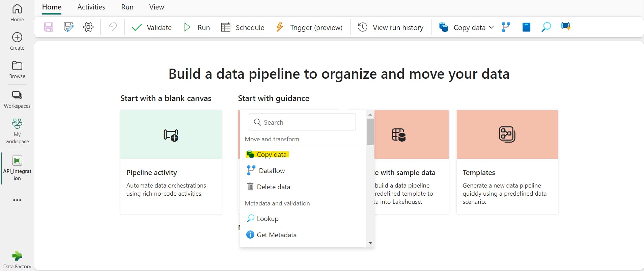
Task: Click Trigger (preview)
Action: pyautogui.click(x=309, y=27)
